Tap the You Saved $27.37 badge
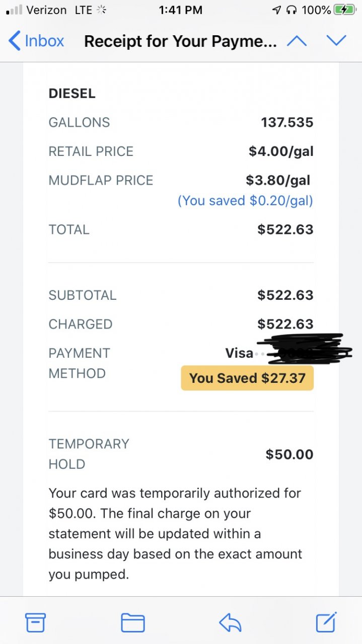 tap(247, 378)
